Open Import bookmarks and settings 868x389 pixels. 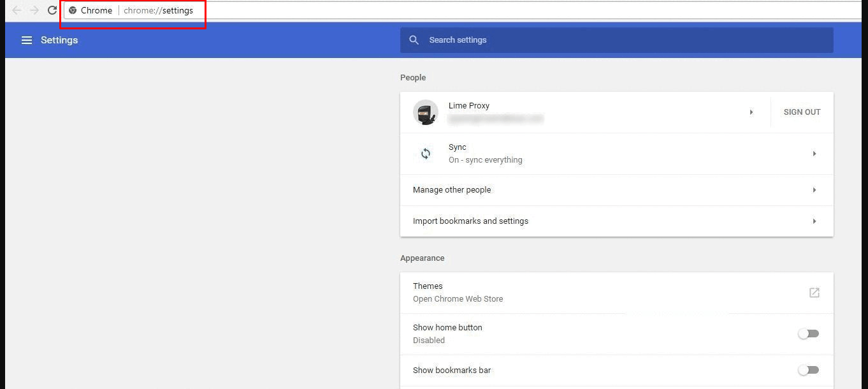coord(470,221)
